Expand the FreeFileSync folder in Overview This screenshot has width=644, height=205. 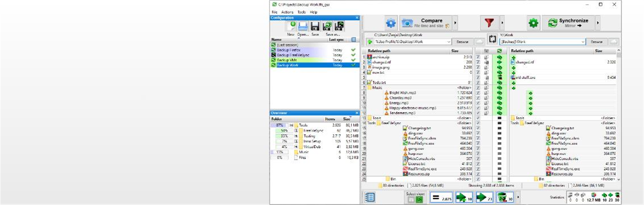[296, 131]
